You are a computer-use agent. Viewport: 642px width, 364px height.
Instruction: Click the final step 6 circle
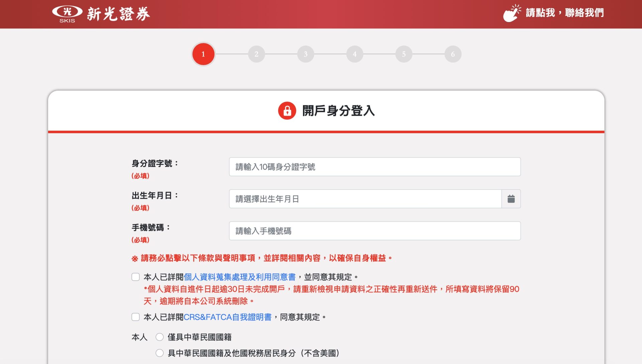tap(453, 54)
